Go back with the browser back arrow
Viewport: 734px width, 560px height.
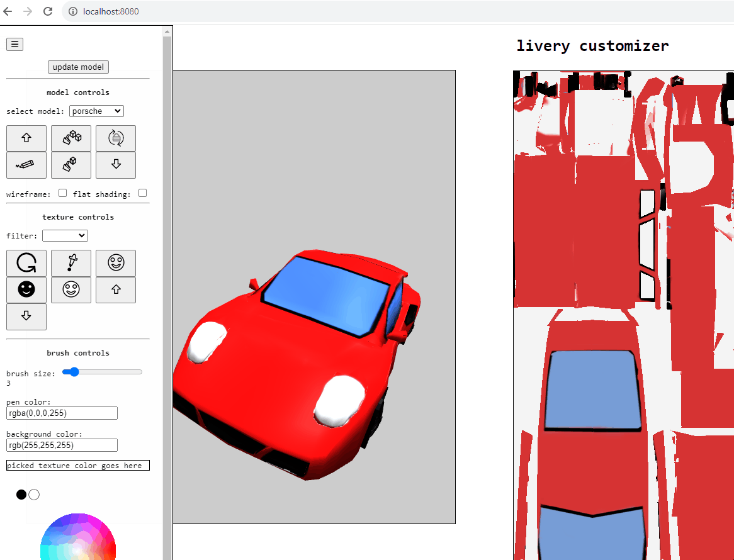8,11
